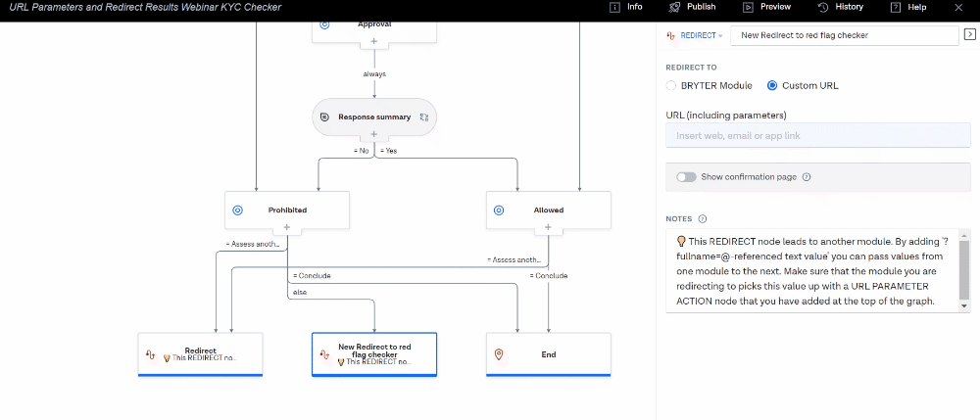Open the Preview option

point(766,7)
